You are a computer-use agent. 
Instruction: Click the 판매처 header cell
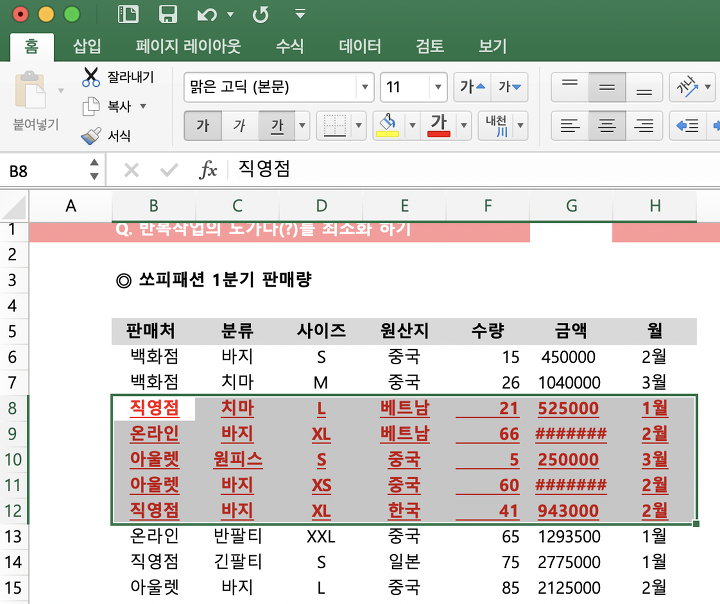coord(153,331)
